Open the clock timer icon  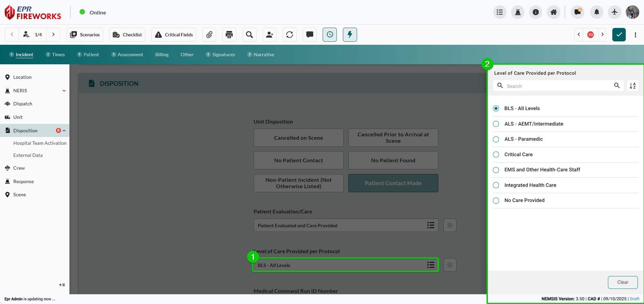pos(329,35)
